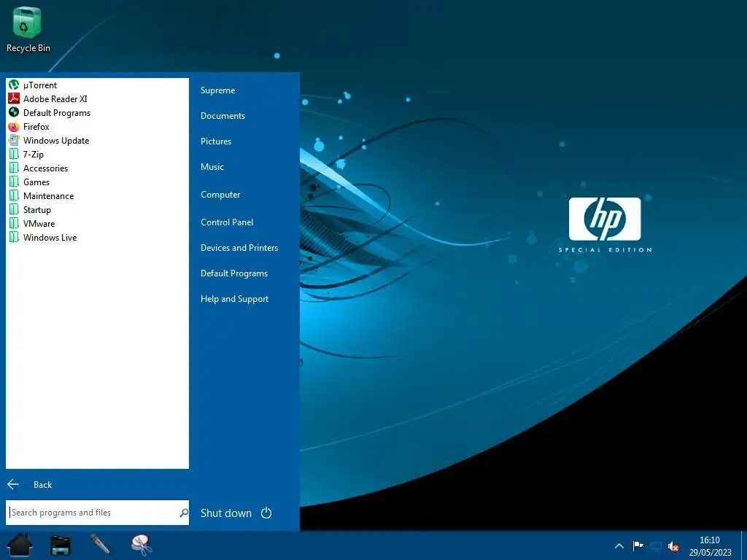
Task: Show hidden tray icons chevron
Action: tap(619, 546)
